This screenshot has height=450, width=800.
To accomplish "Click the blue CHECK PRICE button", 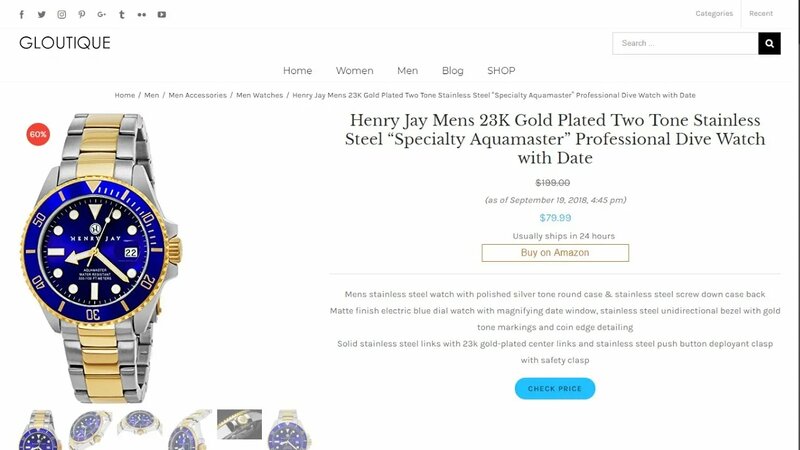I will pyautogui.click(x=555, y=388).
